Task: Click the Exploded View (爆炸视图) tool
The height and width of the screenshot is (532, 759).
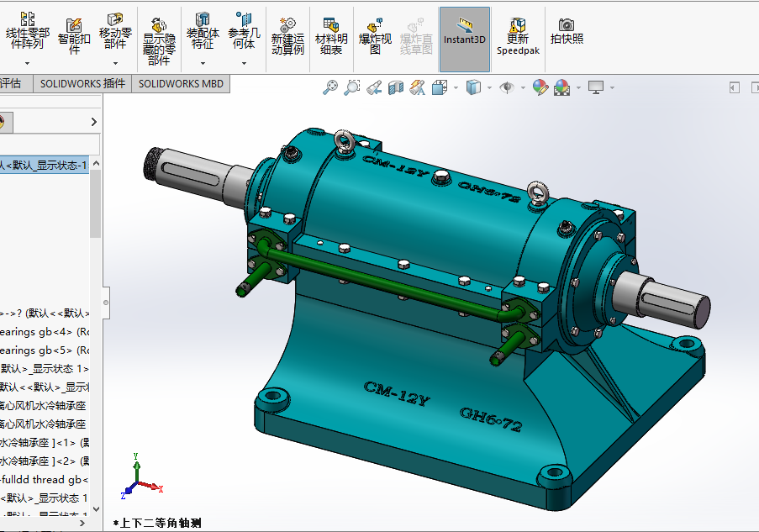Action: pos(375,36)
